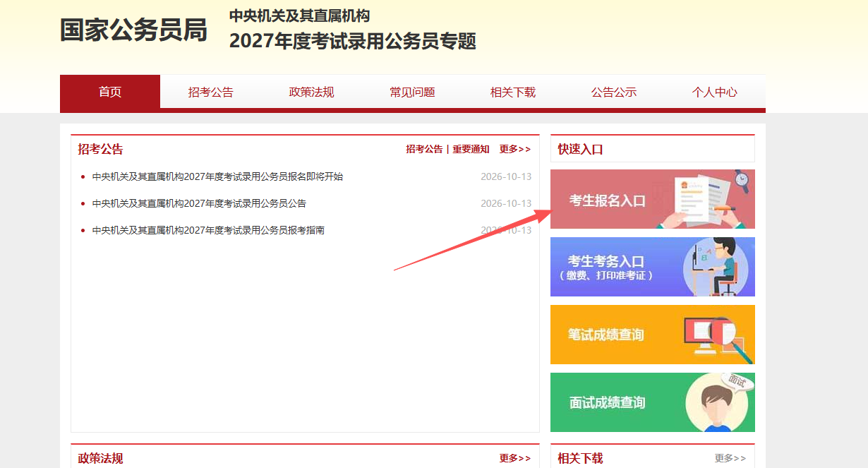This screenshot has width=868, height=468.
Task: Click the 政策法规 panel heading
Action: coord(100,458)
